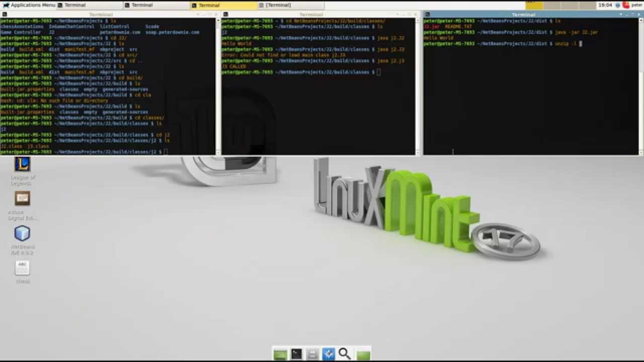The image size is (644, 362).
Task: Open window menu icon of the middle Terminal window
Action: pos(225,15)
